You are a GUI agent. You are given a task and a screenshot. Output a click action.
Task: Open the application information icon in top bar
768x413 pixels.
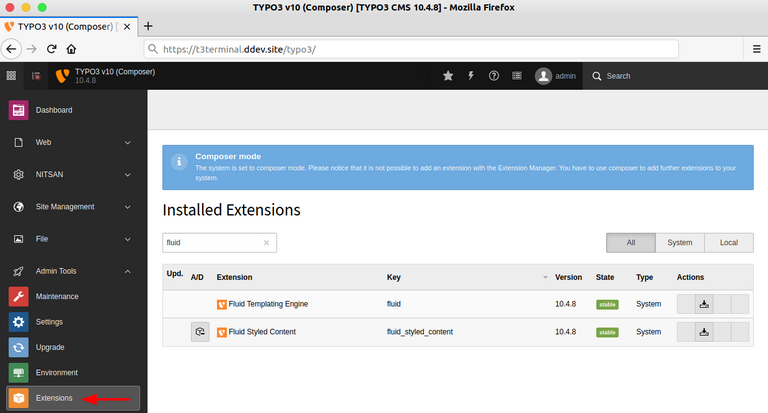point(517,75)
